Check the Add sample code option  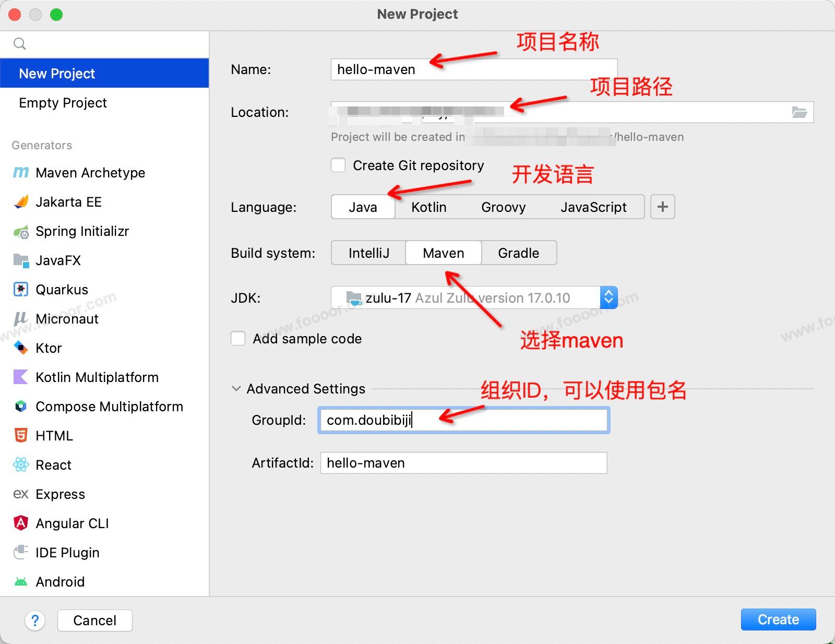click(238, 339)
